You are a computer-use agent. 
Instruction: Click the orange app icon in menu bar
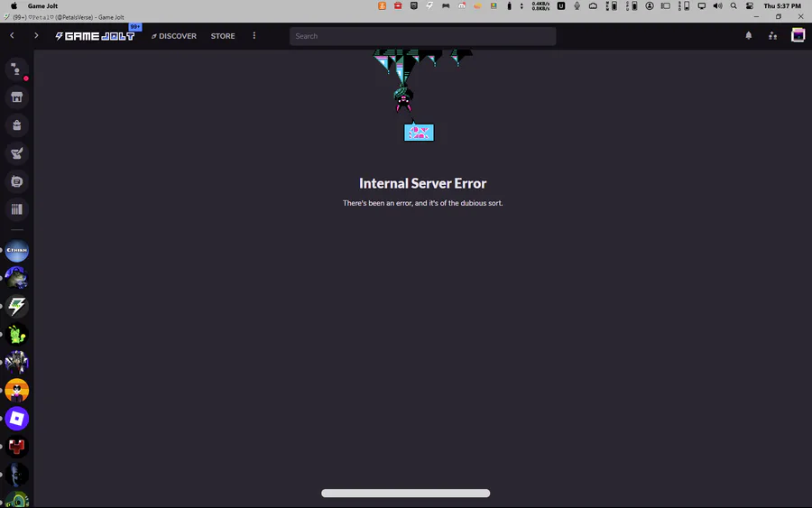pyautogui.click(x=382, y=5)
